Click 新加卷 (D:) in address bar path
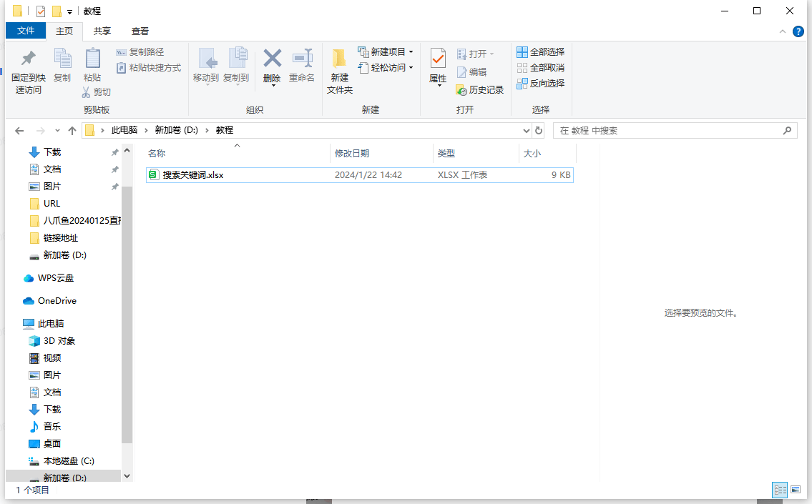Image resolution: width=812 pixels, height=504 pixels. click(x=176, y=130)
